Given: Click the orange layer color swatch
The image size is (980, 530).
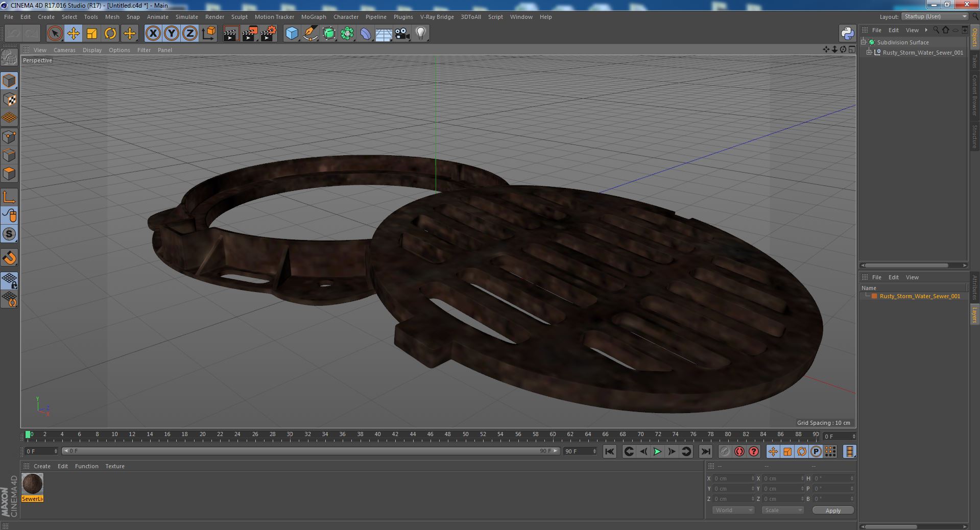Looking at the screenshot, I should (x=874, y=296).
